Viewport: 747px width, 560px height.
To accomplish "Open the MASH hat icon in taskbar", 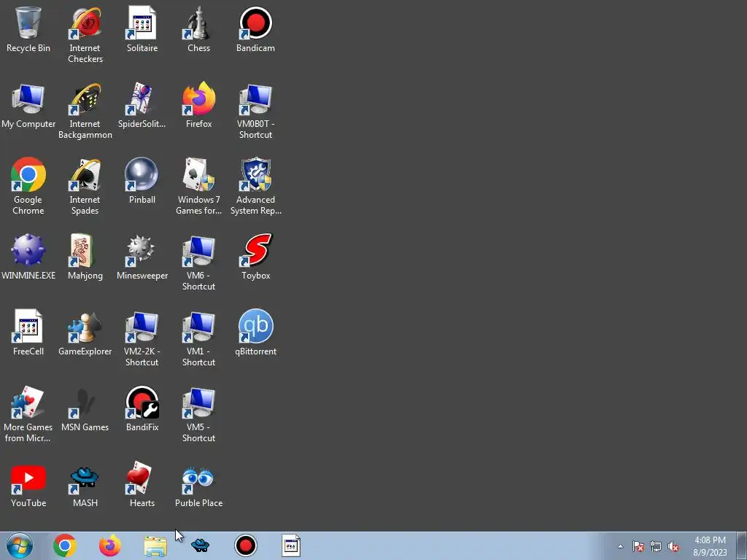I will (x=200, y=545).
